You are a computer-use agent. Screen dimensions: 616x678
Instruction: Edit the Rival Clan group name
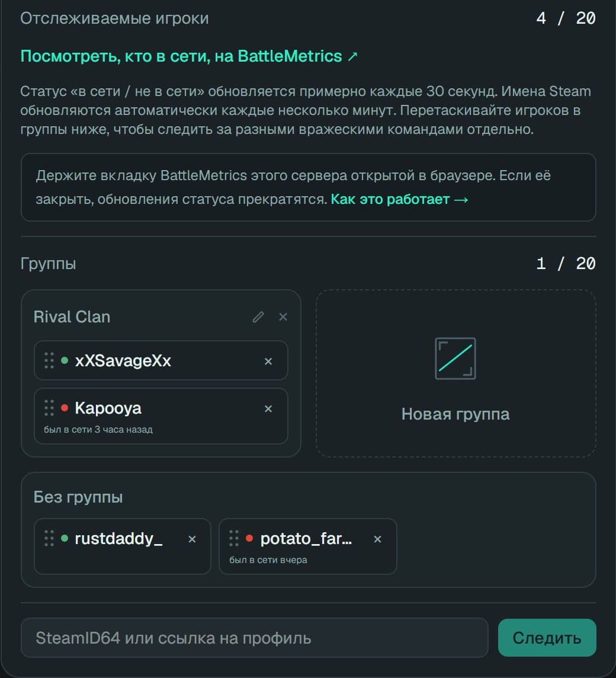[258, 317]
